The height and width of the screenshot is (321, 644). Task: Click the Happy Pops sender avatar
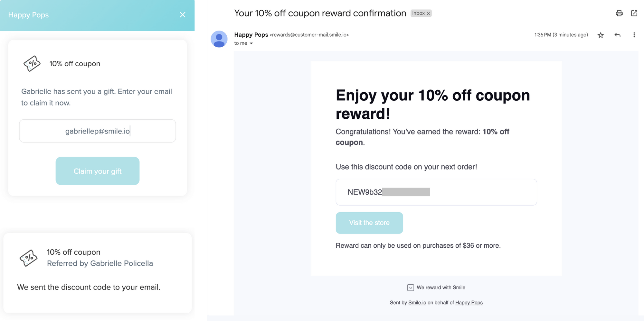pos(220,39)
